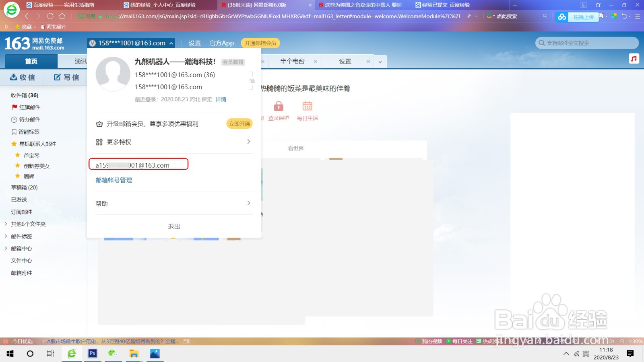Expand the 帮助 row

click(173, 204)
